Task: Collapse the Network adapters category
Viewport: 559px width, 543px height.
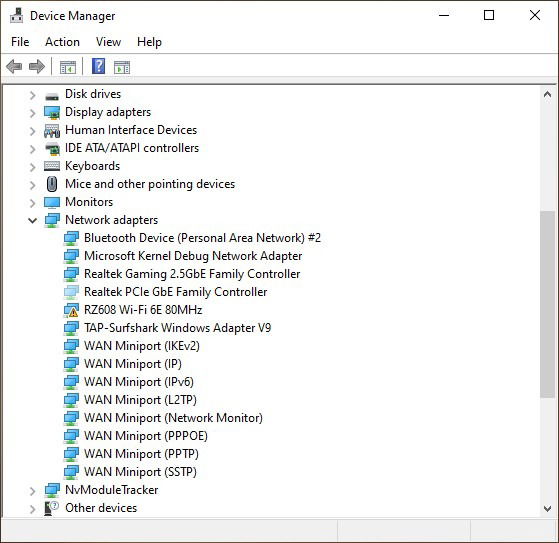Action: (x=32, y=220)
